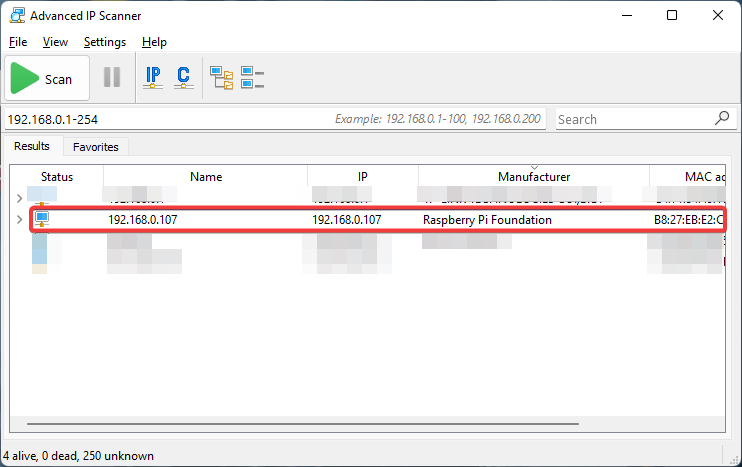742x467 pixels.
Task: Maximize the Advanced IP Scanner window
Action: coord(672,16)
